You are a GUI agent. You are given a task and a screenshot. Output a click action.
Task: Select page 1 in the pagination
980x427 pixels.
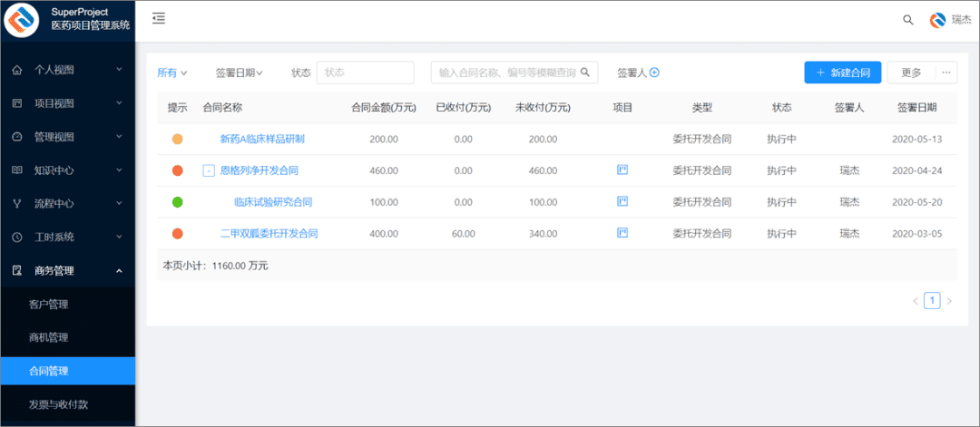tap(932, 301)
